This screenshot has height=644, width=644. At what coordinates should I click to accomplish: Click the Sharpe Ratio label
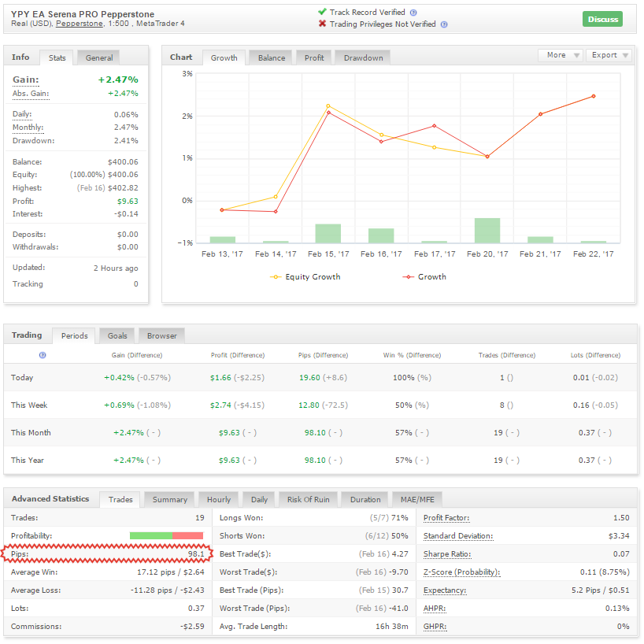pyautogui.click(x=447, y=554)
